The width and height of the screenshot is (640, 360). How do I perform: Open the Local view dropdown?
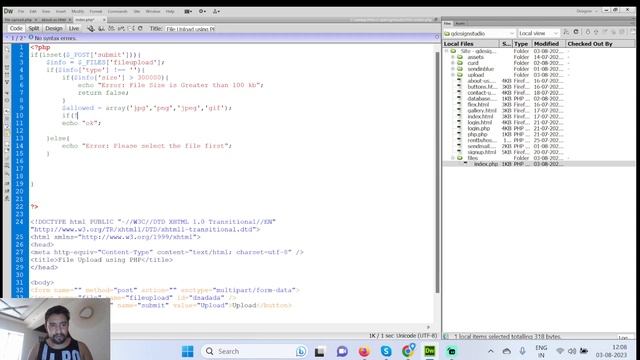[538, 33]
